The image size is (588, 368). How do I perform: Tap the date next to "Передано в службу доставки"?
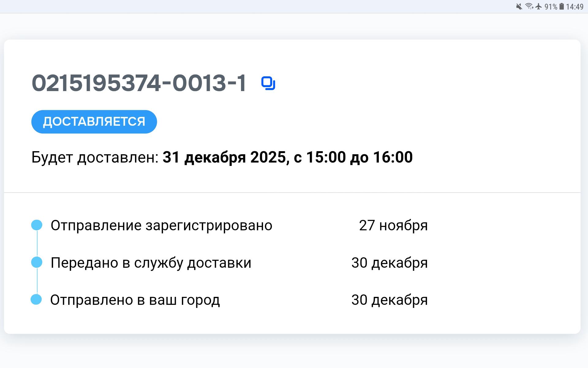point(389,263)
